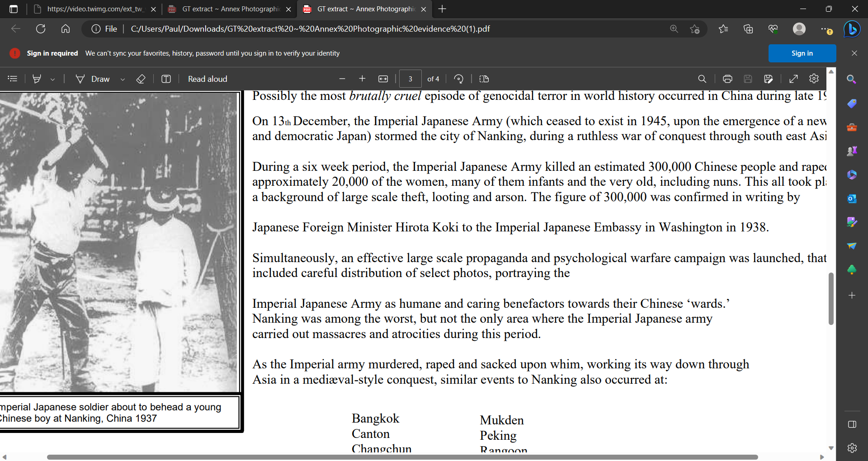Click the Sign in button
Screen dimensions: 868x461
(802, 53)
